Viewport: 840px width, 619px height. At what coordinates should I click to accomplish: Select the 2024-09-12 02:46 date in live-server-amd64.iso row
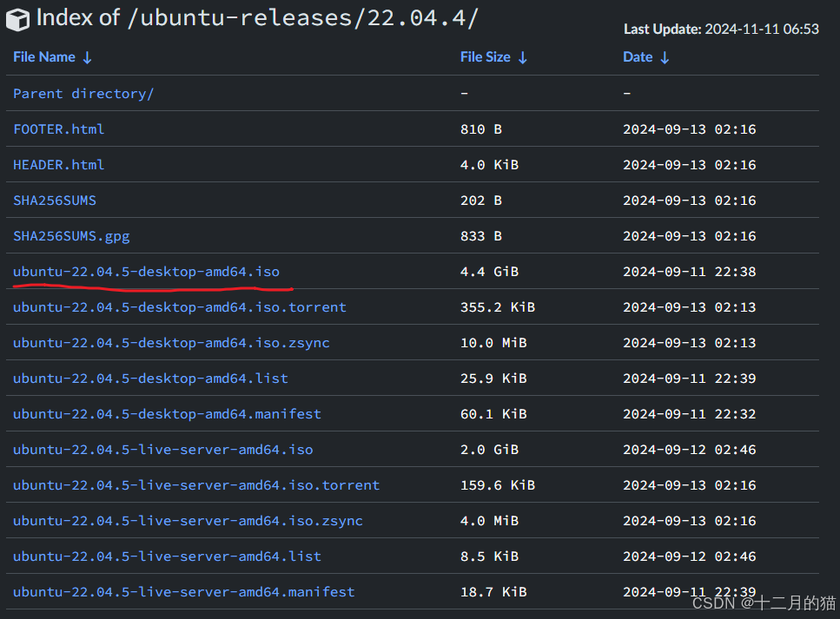click(x=690, y=450)
